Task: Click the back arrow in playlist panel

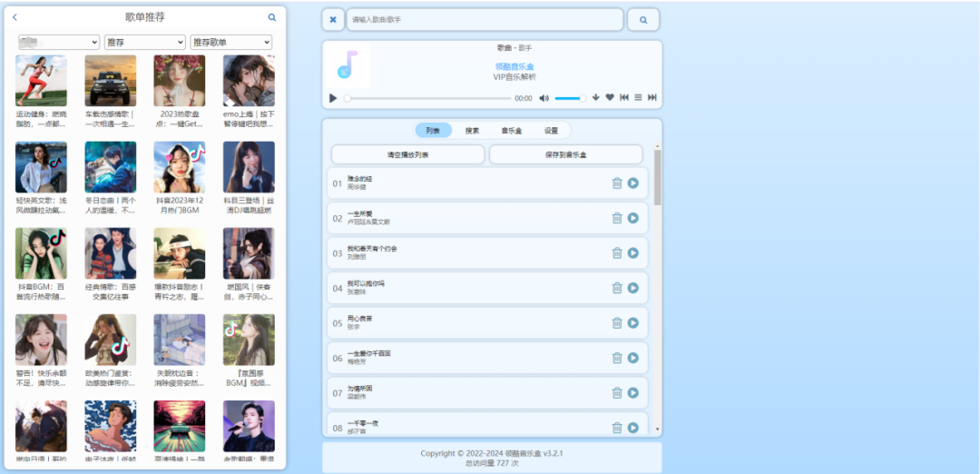Action: (15, 17)
